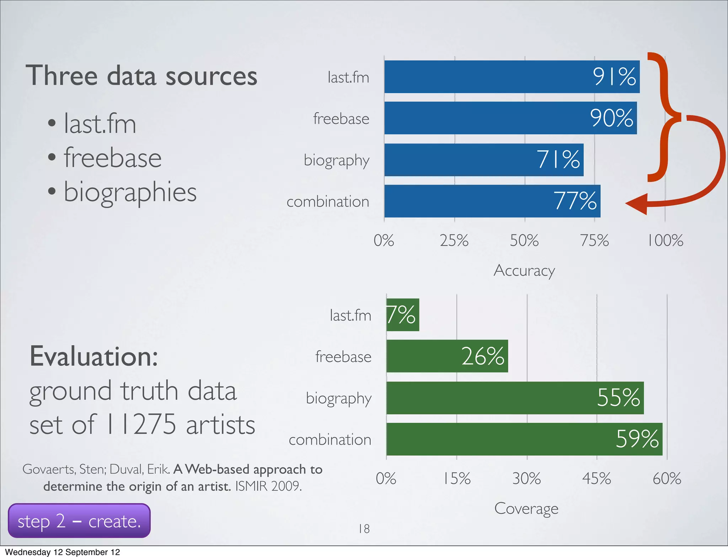Click 'ground truth data' text line
728x560 pixels.
(x=133, y=392)
